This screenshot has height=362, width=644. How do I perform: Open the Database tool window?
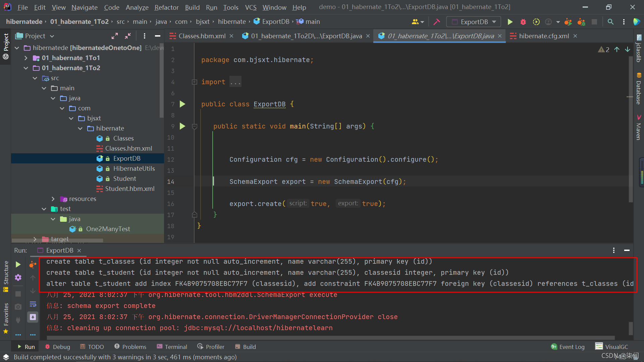[x=639, y=89]
